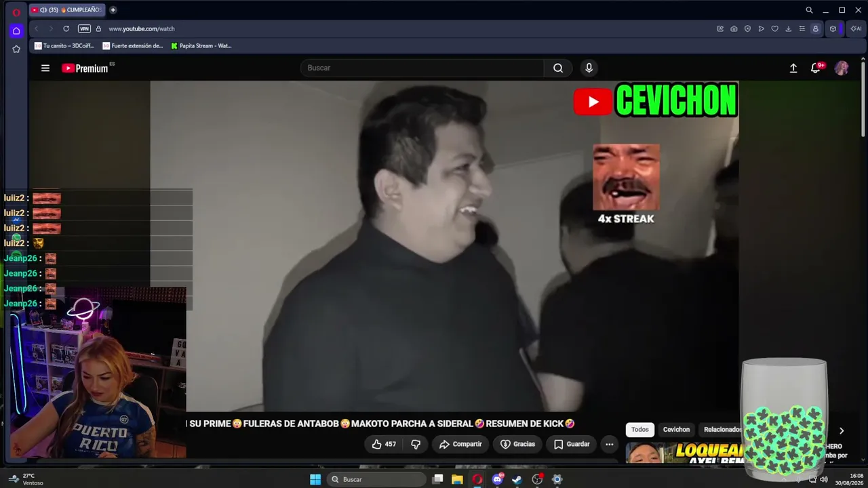Like the video with 457 likes

pos(384,444)
